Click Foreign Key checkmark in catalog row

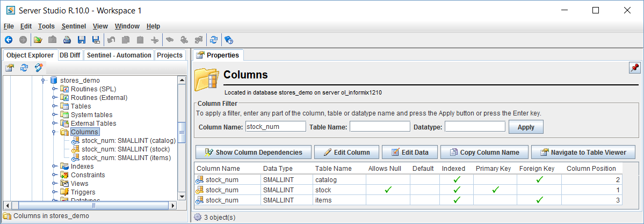click(539, 179)
